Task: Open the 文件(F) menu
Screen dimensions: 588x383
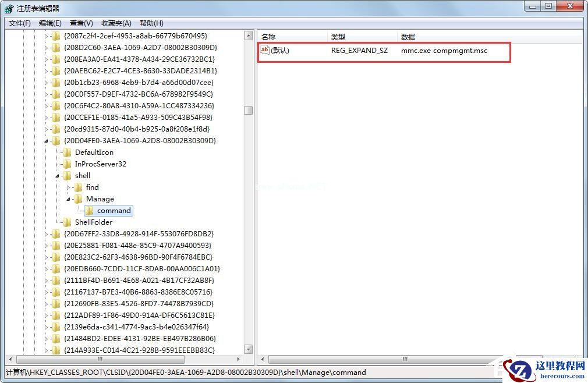Action: 19,23
